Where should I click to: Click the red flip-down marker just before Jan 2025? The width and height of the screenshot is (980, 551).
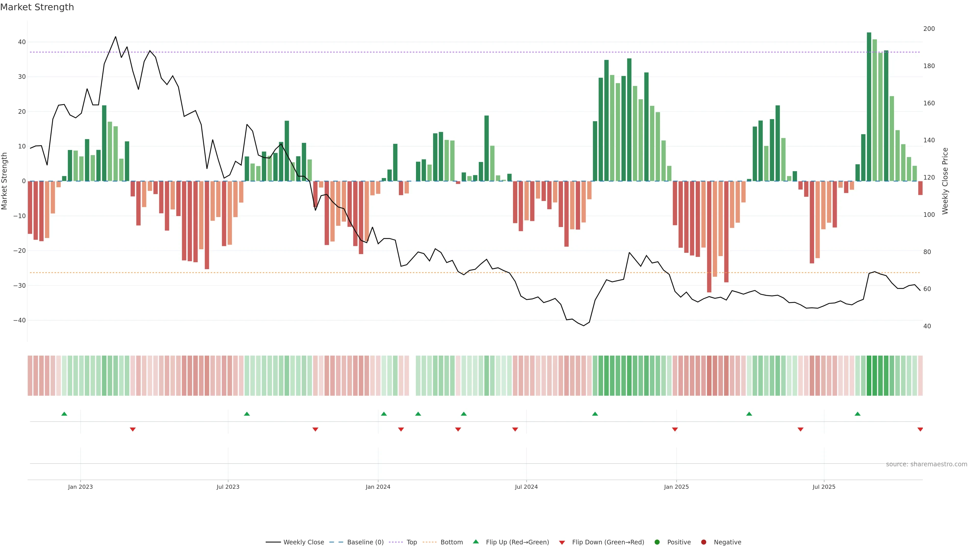tap(675, 429)
